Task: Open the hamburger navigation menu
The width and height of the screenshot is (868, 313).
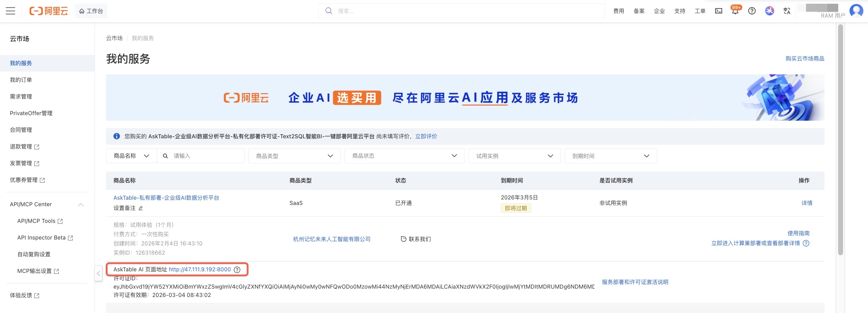Action: 10,11
